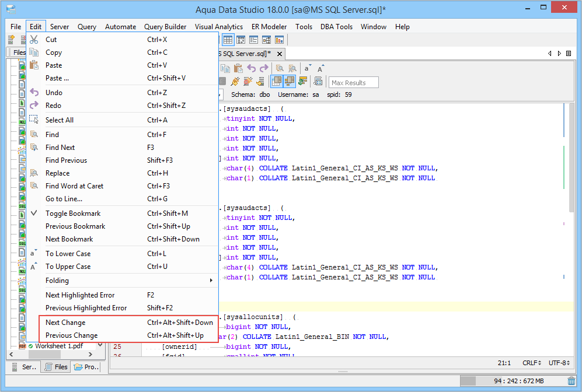This screenshot has width=582, height=392.
Task: Select the grid results view toolbar icon
Action: (228, 40)
